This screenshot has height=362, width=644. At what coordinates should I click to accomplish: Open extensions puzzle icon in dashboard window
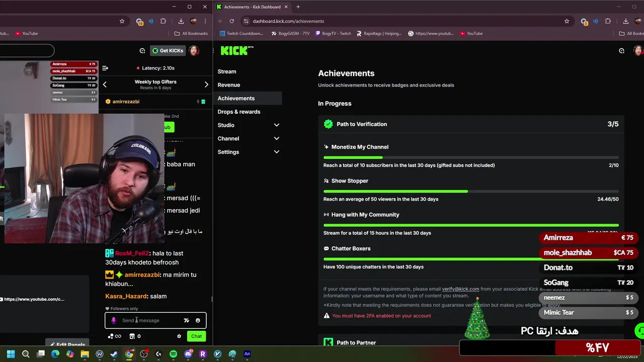click(x=608, y=21)
